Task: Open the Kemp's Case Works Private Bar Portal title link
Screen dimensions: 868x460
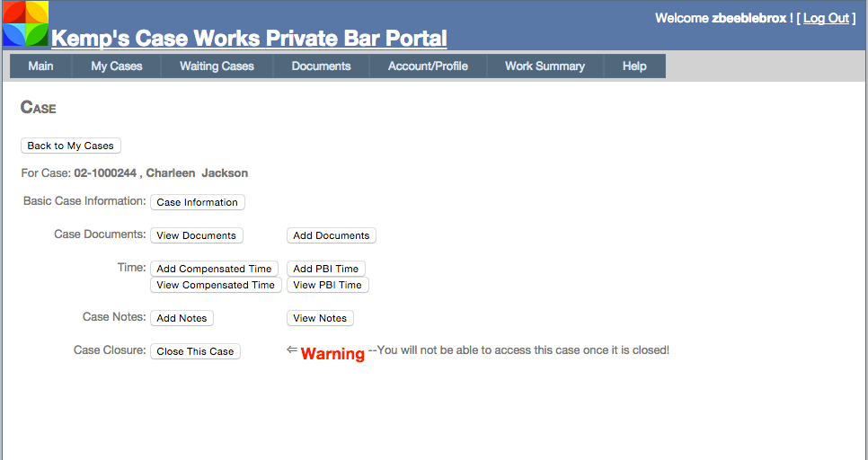Action: click(x=249, y=39)
